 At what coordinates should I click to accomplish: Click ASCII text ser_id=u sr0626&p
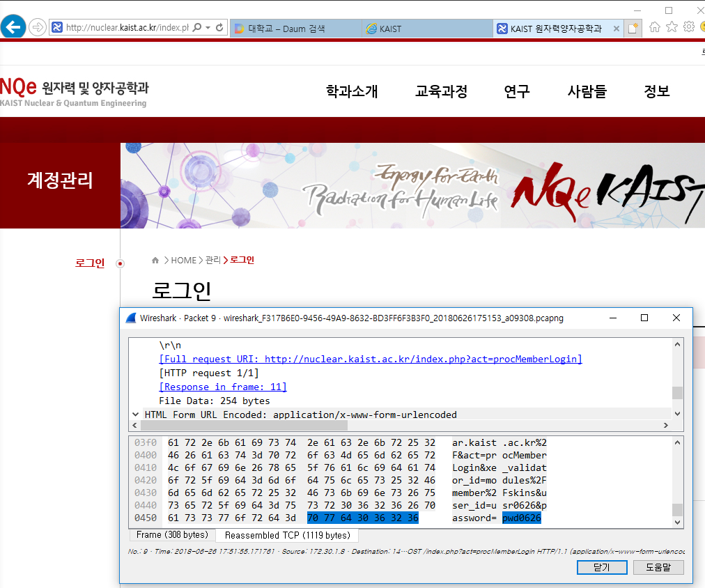[x=499, y=505]
